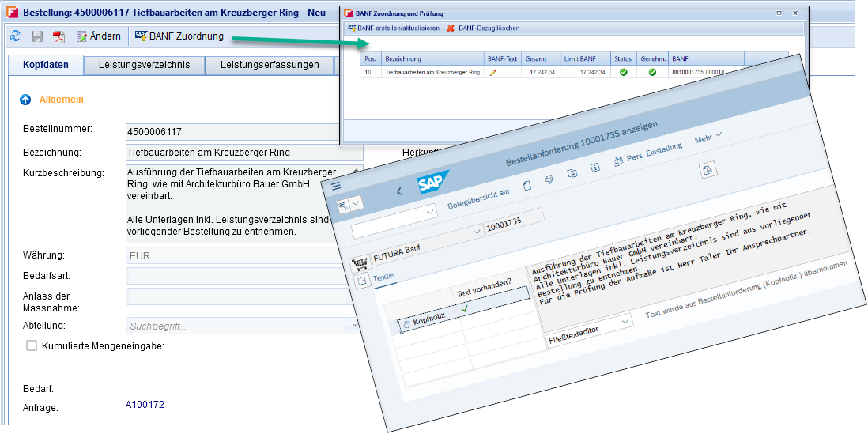This screenshot has width=868, height=434.
Task: Open the A100172 Anfrage link
Action: (145, 405)
